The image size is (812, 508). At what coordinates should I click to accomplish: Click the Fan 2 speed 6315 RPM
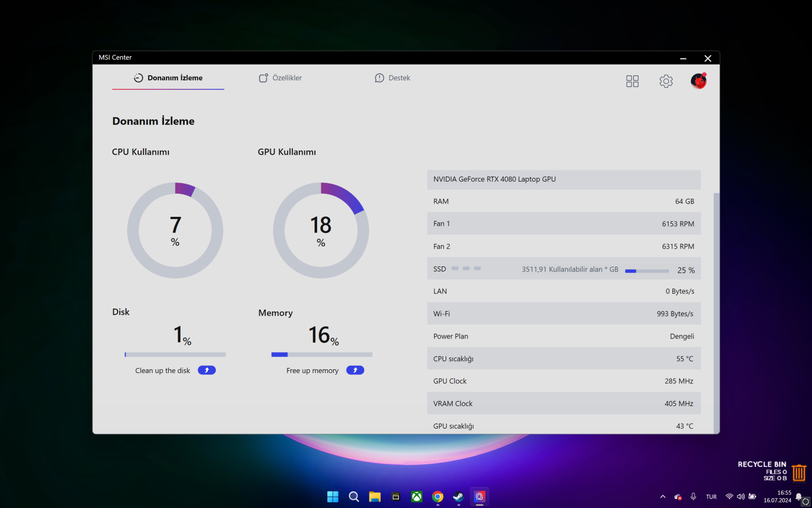coord(678,246)
